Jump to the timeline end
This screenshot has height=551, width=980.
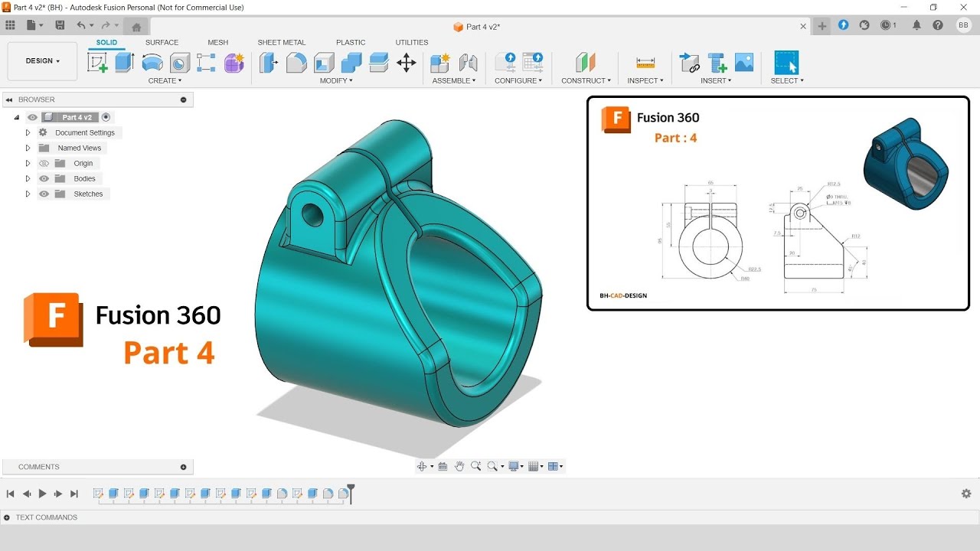[74, 494]
